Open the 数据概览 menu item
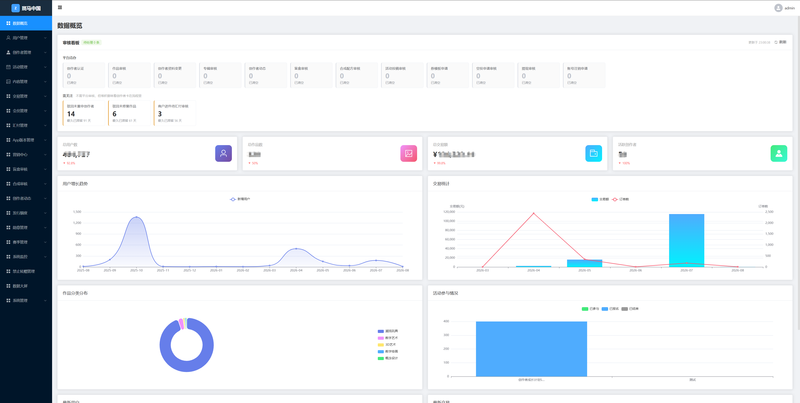 click(26, 23)
